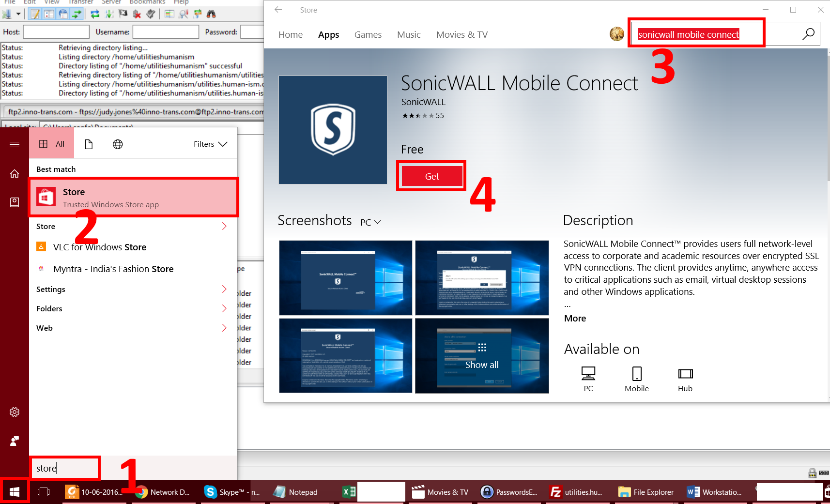830x504 pixels.
Task: Open the Filters dropdown in search panel
Action: coord(210,143)
